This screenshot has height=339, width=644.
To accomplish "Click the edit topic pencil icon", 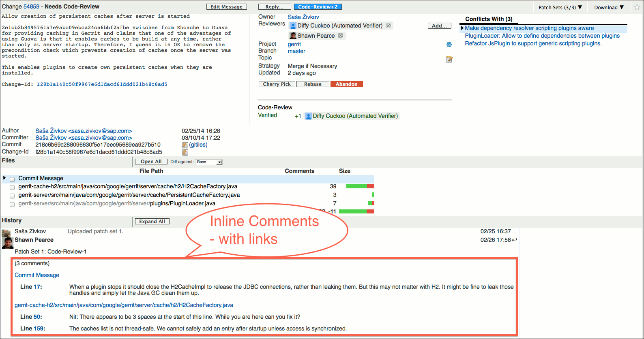I will 449,60.
